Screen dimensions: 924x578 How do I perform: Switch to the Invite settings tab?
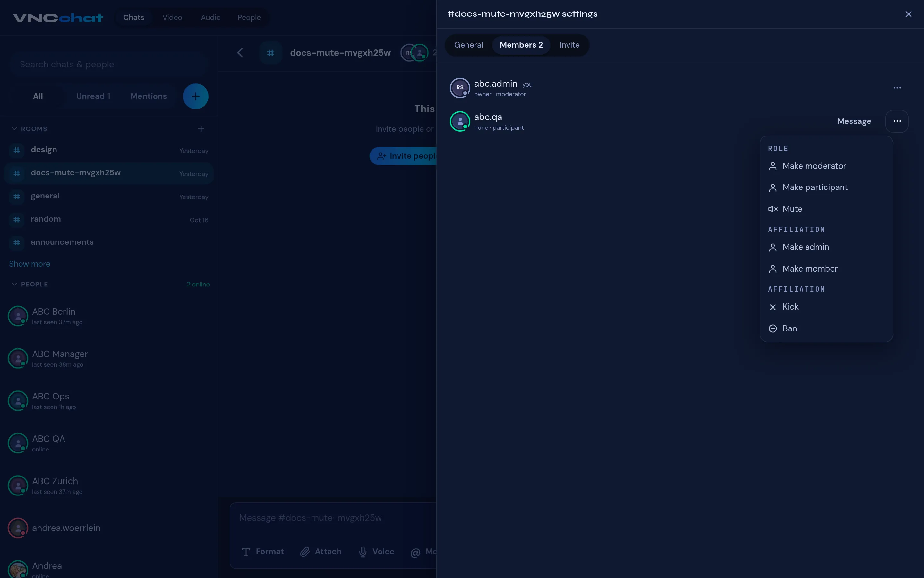(x=569, y=45)
